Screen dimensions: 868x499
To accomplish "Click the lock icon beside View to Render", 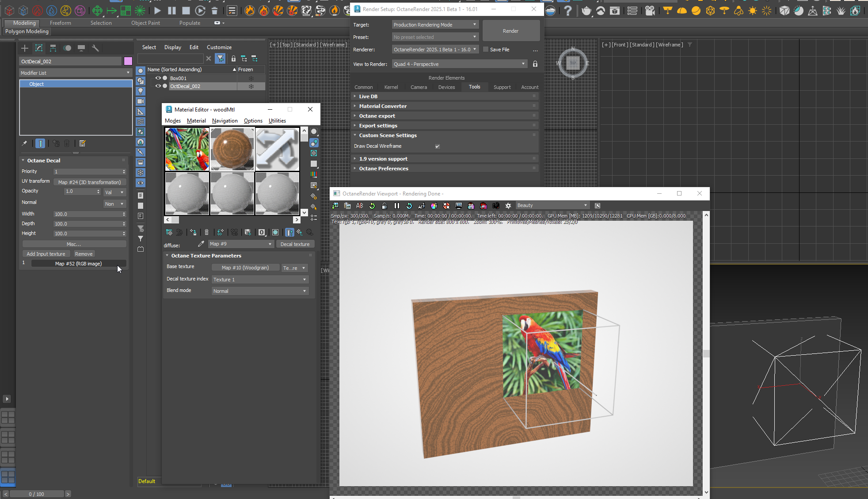I will click(x=535, y=64).
